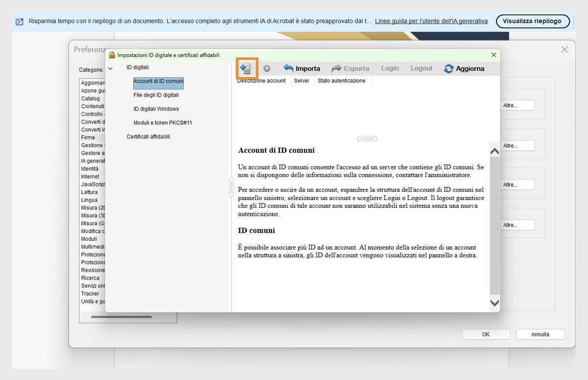
Task: Collapse the ID digitali tree branch
Action: (x=110, y=67)
